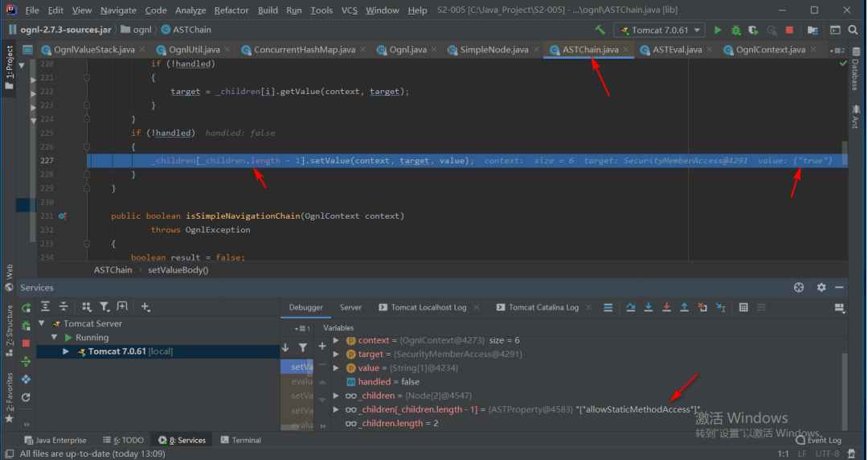Viewport: 868px width, 460px height.
Task: Click the Search Everywhere magnifier icon
Action: point(853,30)
